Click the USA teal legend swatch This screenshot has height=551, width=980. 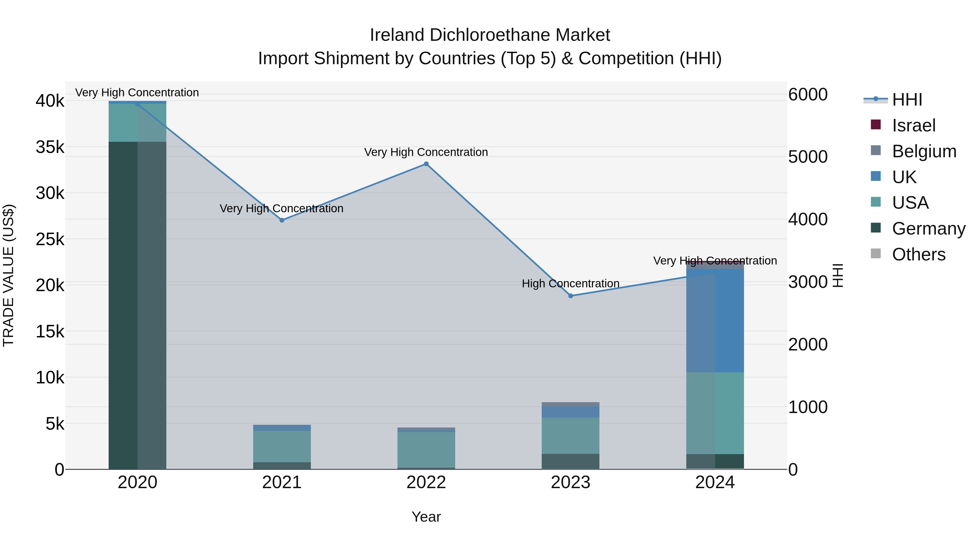876,202
